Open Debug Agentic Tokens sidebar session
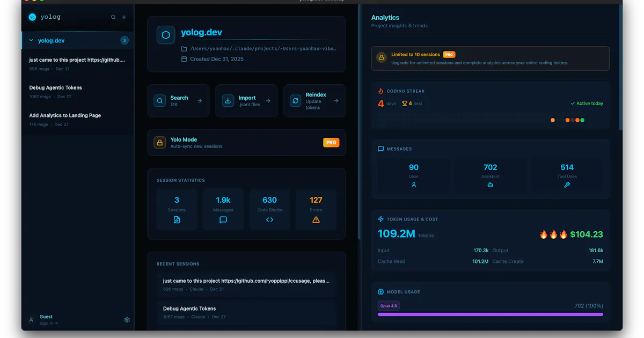This screenshot has height=338, width=644. (x=78, y=92)
